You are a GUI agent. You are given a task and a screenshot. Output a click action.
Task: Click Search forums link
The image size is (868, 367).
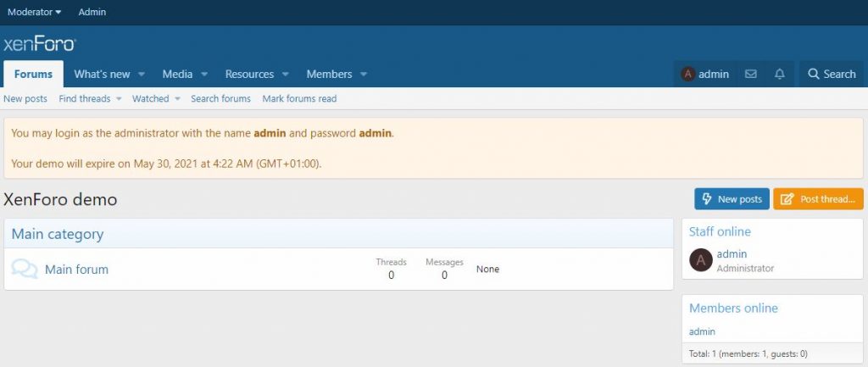click(x=221, y=98)
